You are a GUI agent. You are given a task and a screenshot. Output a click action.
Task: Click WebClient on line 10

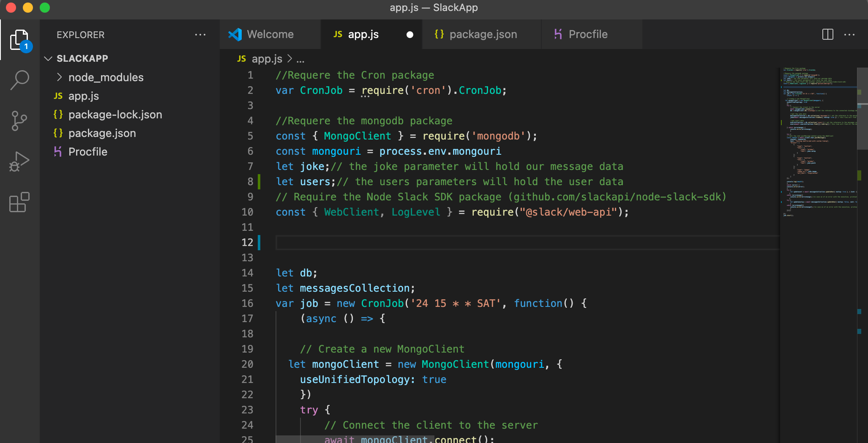pyautogui.click(x=352, y=212)
